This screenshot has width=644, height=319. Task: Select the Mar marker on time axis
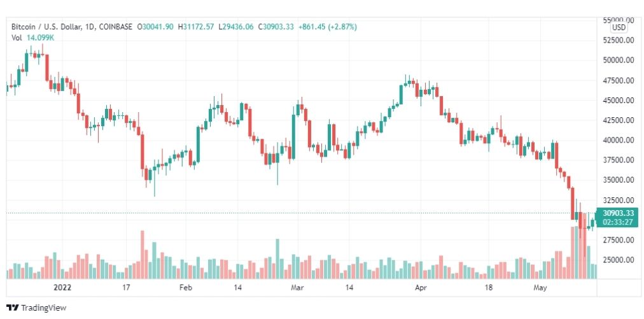coord(297,287)
